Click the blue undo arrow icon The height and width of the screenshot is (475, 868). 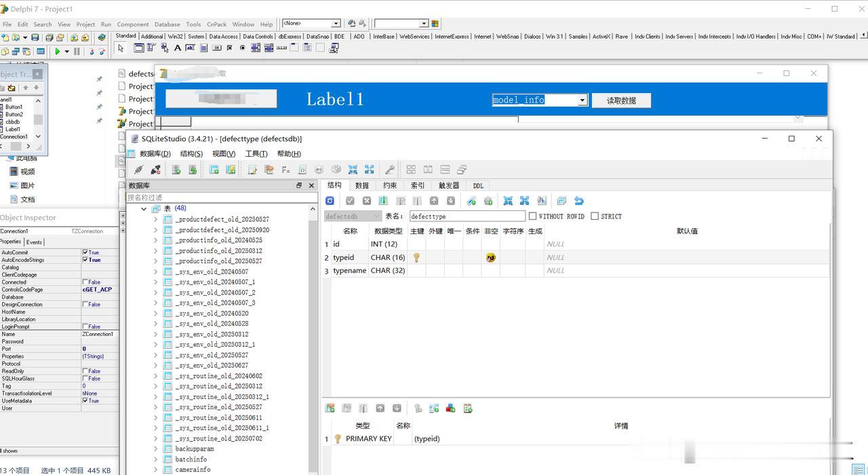(578, 201)
